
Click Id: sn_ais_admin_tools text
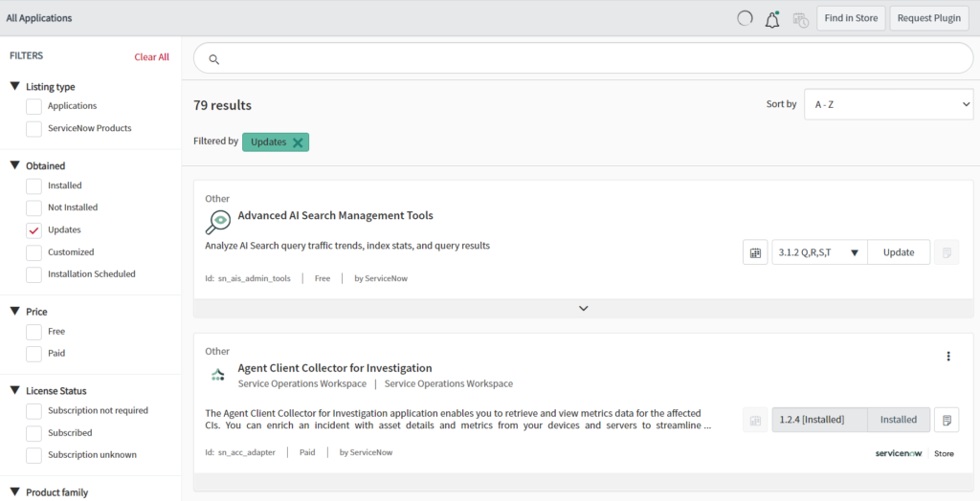click(x=248, y=278)
